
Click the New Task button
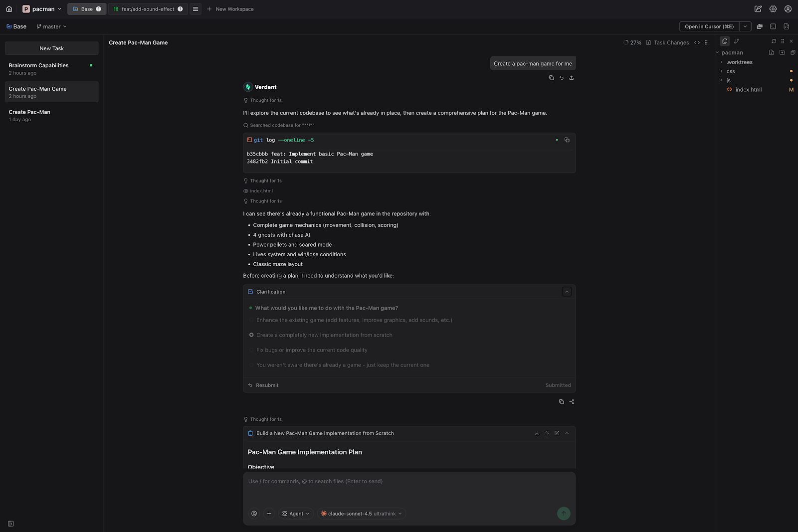click(52, 48)
